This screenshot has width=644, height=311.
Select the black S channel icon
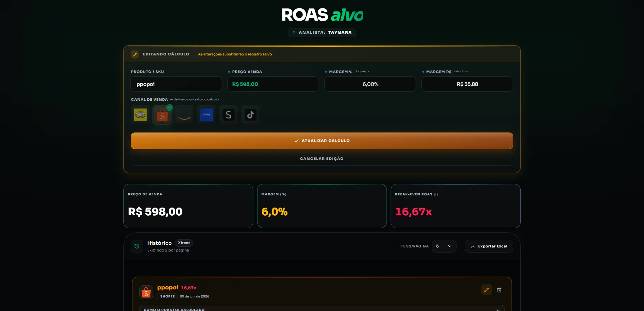228,115
